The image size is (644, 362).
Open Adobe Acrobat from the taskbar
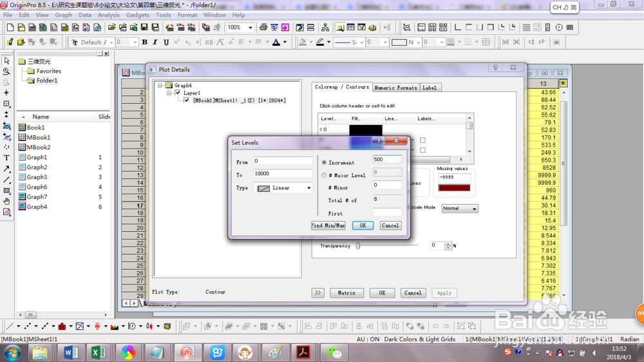pos(303,352)
